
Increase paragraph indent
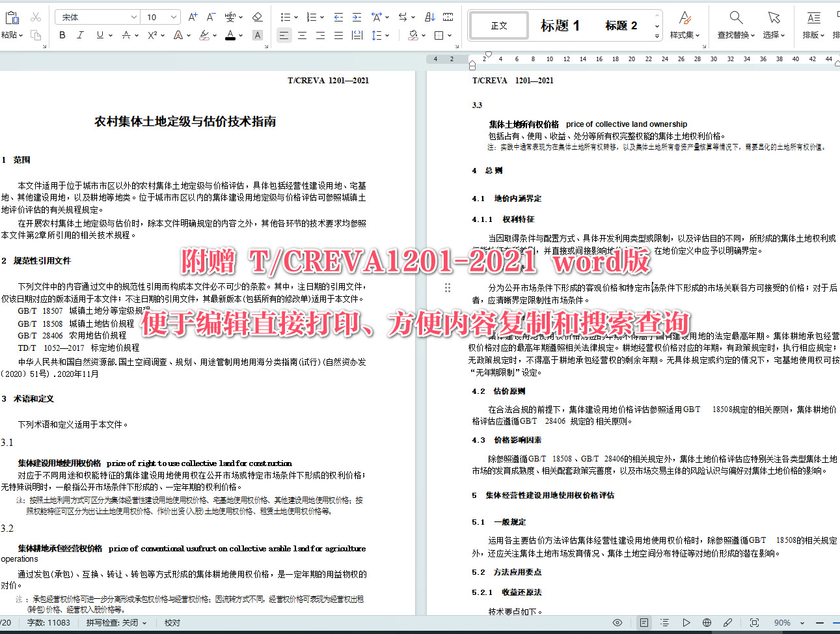(357, 17)
